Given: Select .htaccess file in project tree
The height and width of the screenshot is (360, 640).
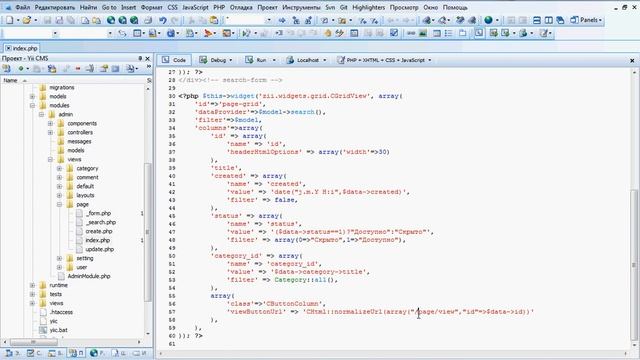Looking at the screenshot, I should pyautogui.click(x=61, y=312).
